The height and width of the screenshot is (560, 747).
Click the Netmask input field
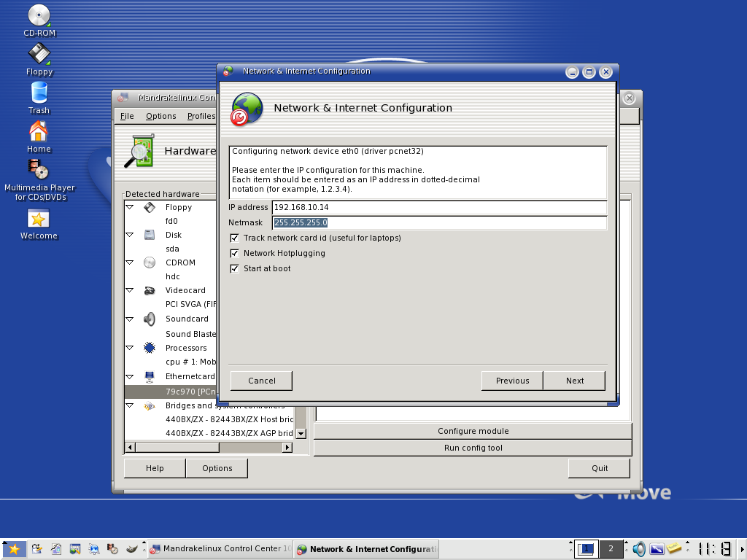pos(439,222)
